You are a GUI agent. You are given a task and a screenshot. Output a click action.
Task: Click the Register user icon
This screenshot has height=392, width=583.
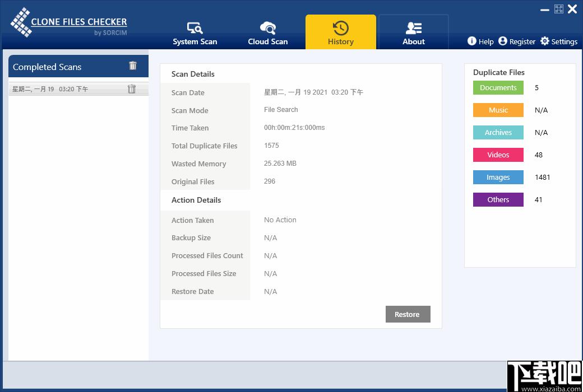pyautogui.click(x=502, y=41)
